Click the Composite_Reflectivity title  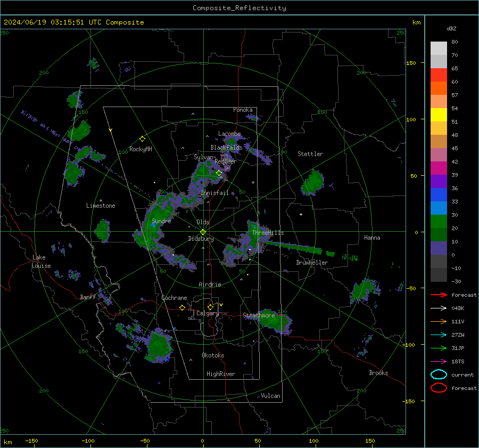(x=239, y=8)
